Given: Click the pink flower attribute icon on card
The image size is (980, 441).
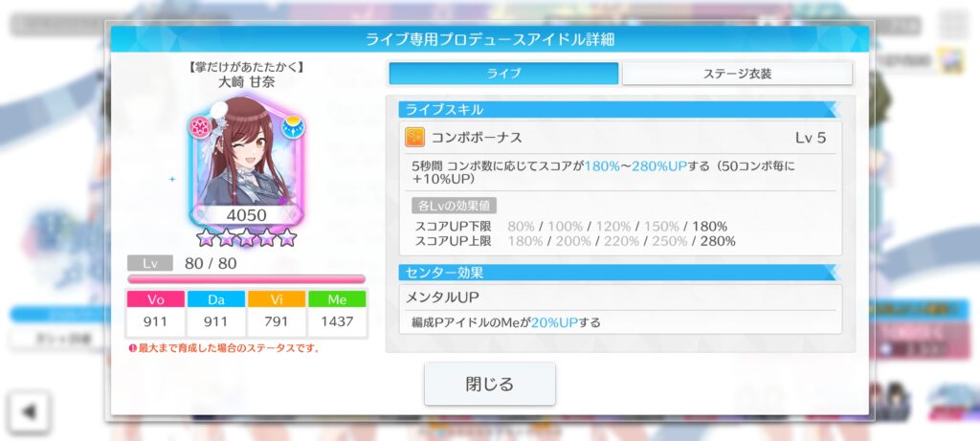Looking at the screenshot, I should click(x=201, y=127).
